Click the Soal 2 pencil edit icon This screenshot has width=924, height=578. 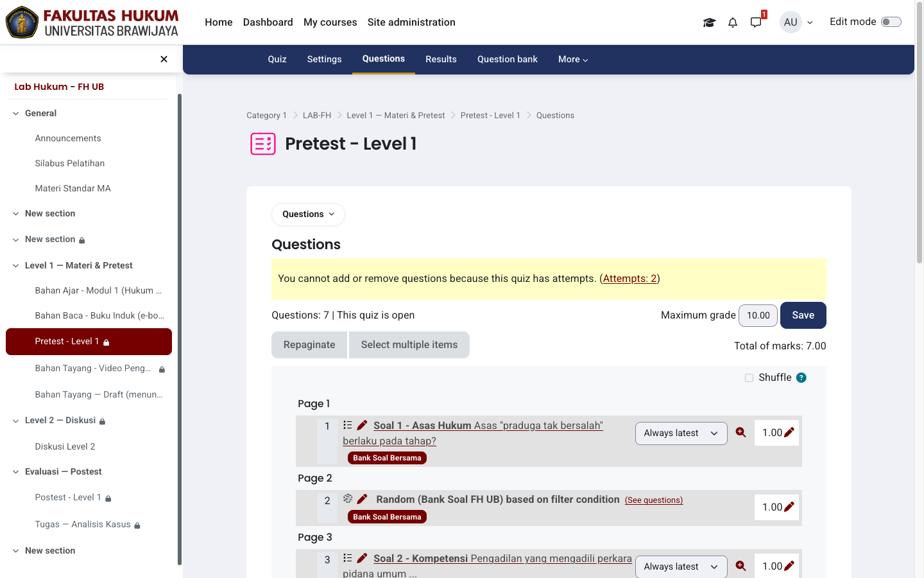[x=362, y=558]
